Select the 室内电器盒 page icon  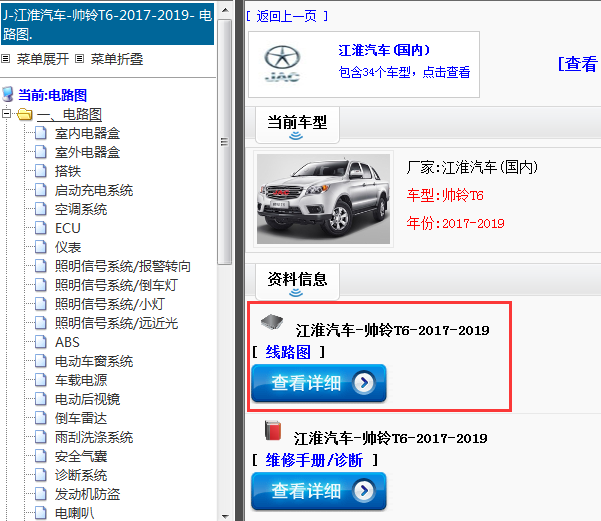41,133
